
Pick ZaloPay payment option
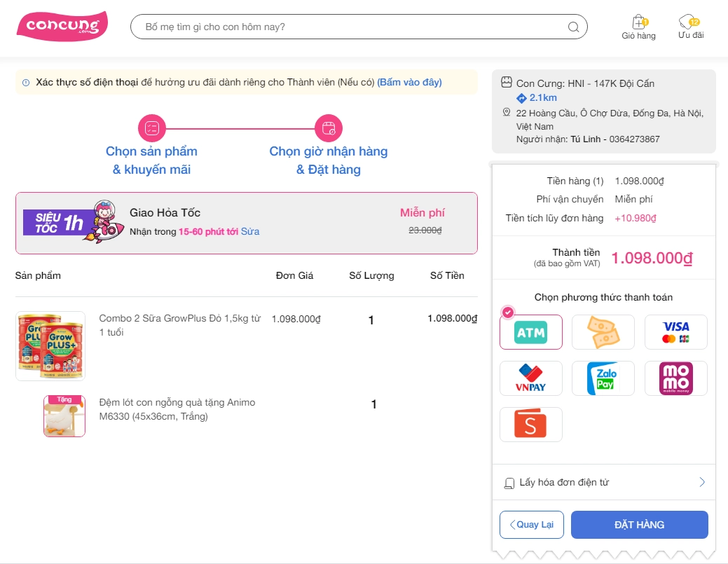click(x=603, y=378)
